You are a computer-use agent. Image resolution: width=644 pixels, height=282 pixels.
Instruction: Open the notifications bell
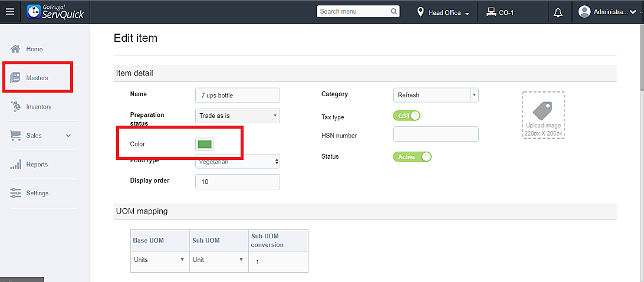[x=558, y=12]
